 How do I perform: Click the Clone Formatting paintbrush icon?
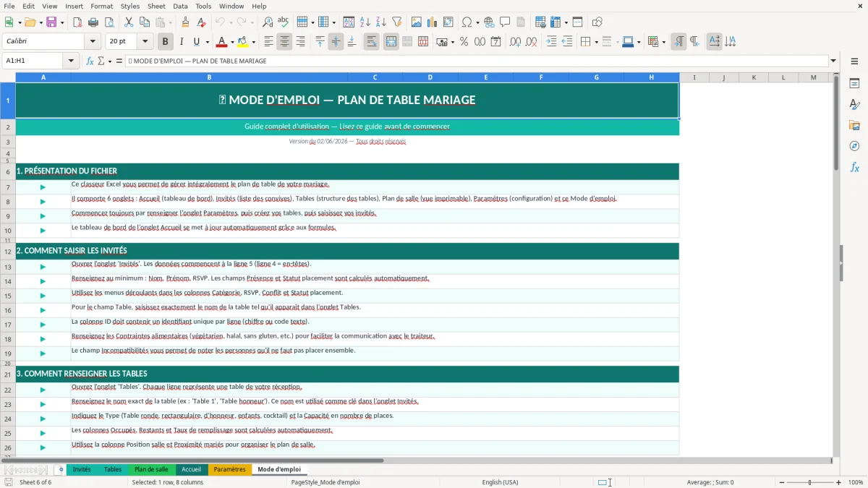(185, 22)
